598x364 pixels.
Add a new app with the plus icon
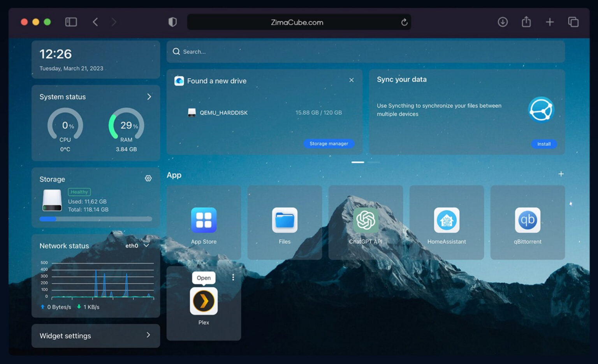(561, 174)
